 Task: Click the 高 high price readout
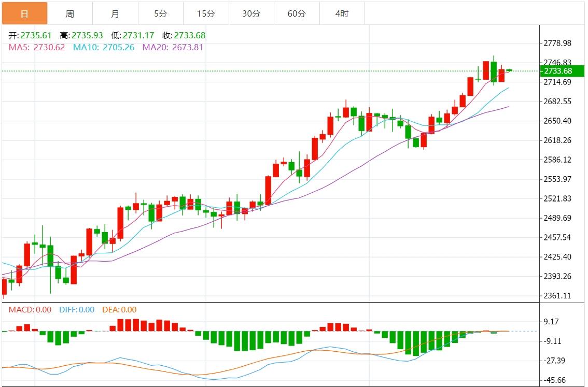click(81, 36)
